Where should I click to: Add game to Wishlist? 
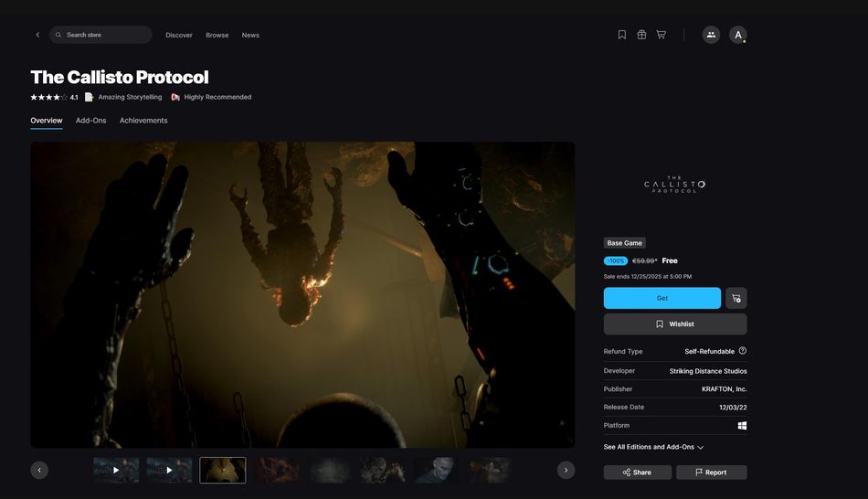point(675,324)
